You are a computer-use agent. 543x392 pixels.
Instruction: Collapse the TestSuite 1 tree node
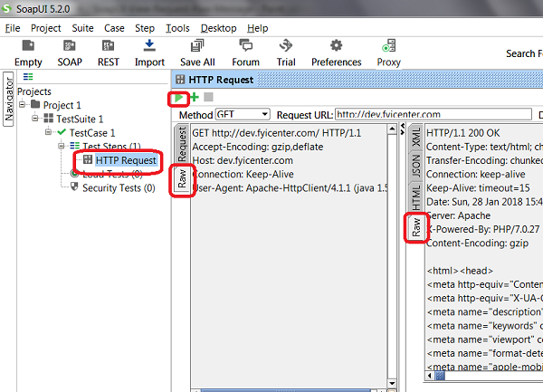(35, 118)
